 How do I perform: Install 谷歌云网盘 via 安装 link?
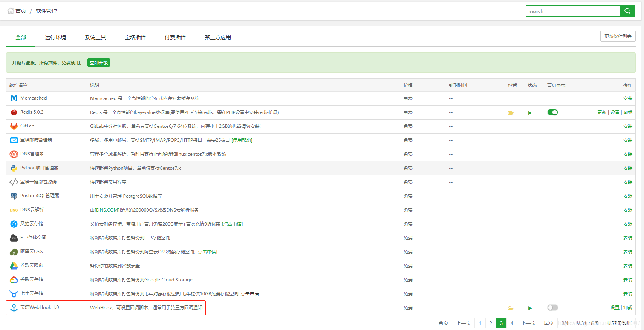pos(628,266)
